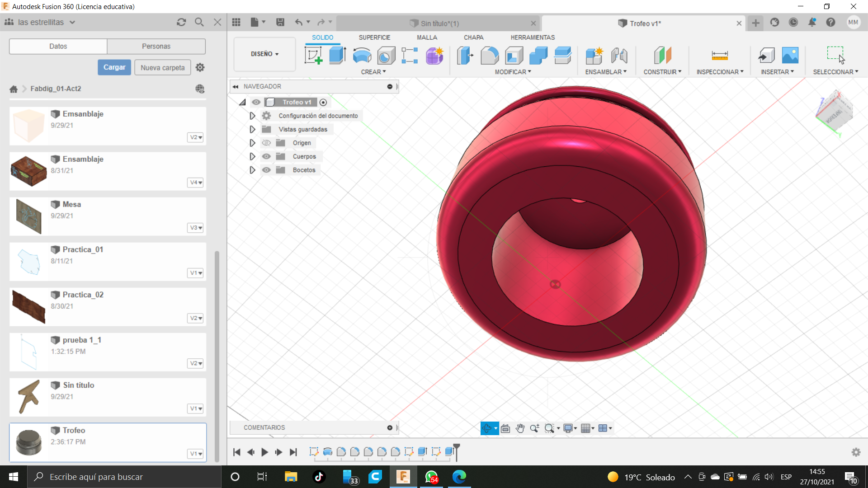Expand the Bocetos tree node

[252, 170]
